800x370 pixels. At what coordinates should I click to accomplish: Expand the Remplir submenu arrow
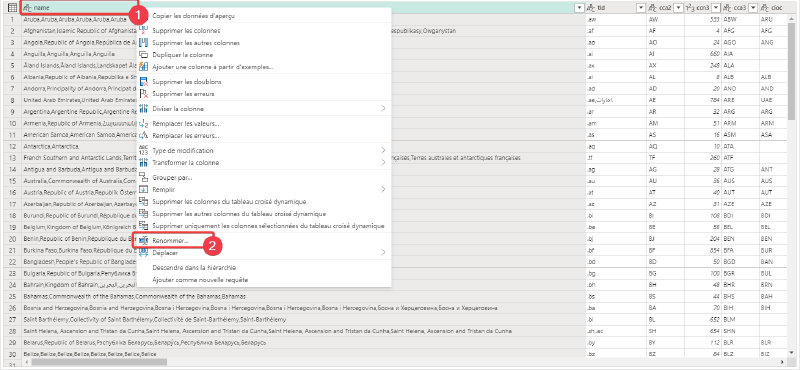383,189
